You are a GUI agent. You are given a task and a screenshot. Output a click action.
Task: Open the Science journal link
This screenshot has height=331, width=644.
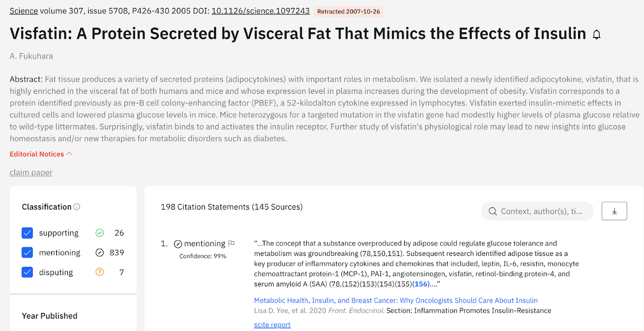point(24,11)
